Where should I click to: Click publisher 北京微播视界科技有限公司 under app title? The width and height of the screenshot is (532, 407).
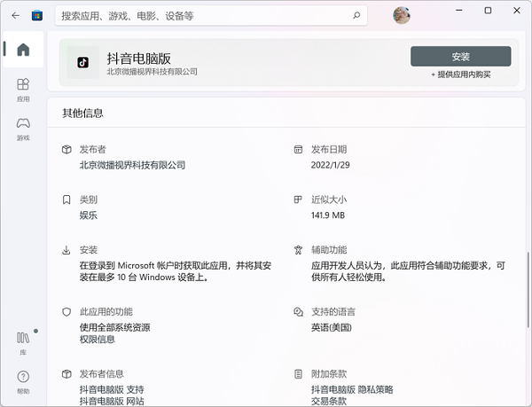point(152,72)
